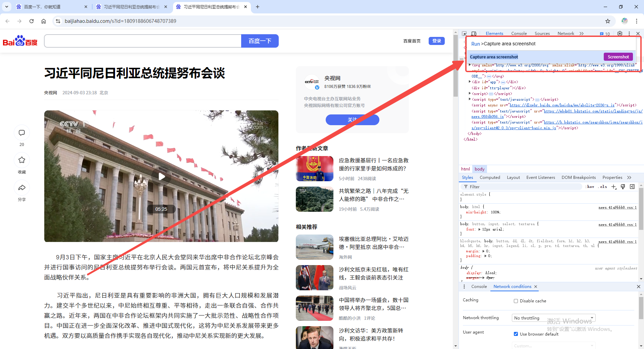View site information icon in address bar

58,21
